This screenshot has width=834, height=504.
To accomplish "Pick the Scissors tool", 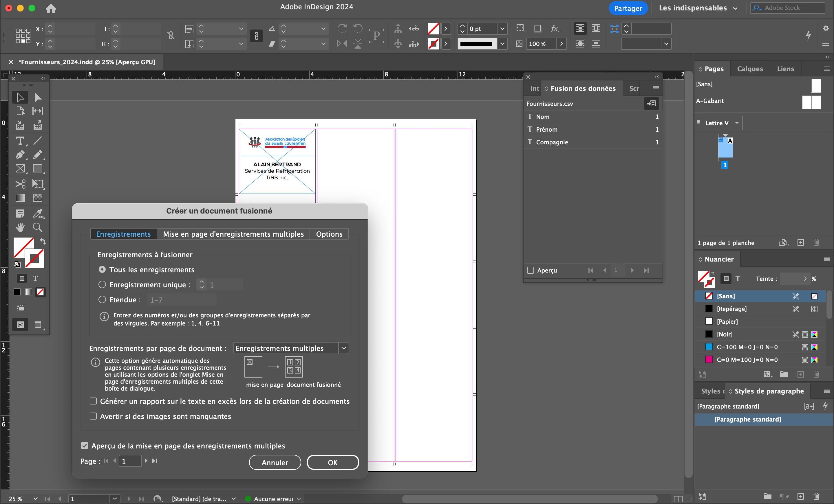I will pos(20,184).
